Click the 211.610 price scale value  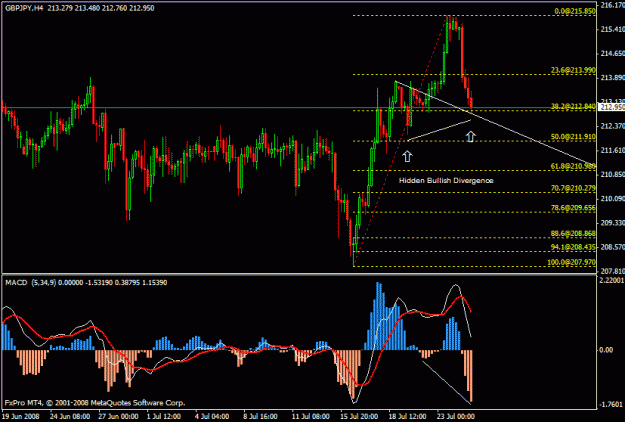[612, 150]
